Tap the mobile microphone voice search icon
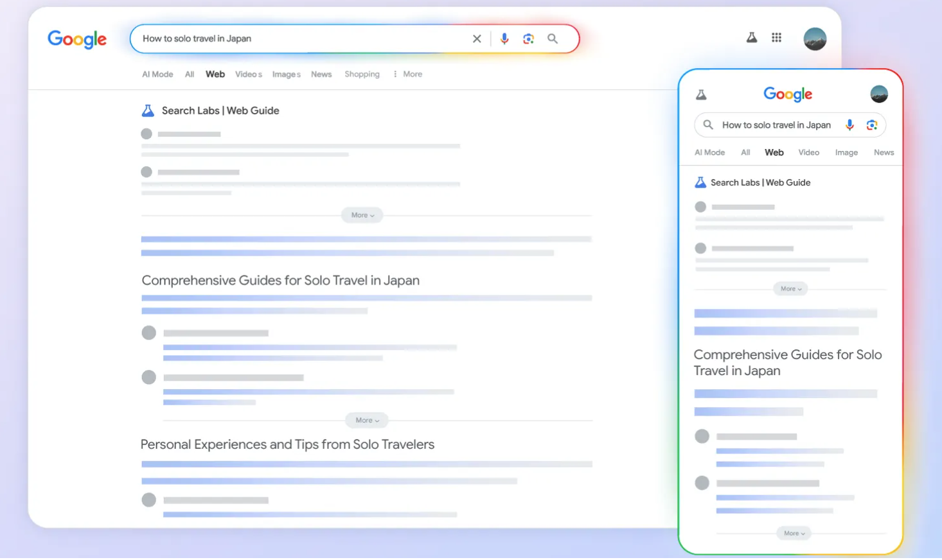942x560 pixels. click(849, 125)
